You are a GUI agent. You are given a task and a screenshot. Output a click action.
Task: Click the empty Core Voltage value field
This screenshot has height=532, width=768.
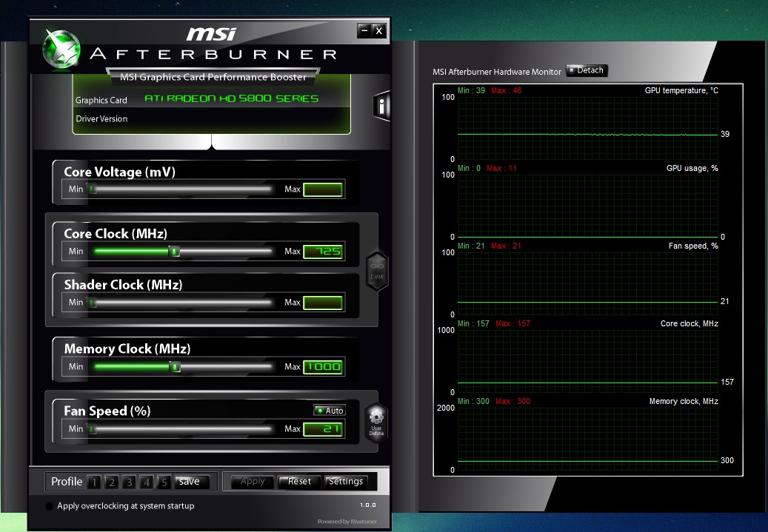(323, 189)
